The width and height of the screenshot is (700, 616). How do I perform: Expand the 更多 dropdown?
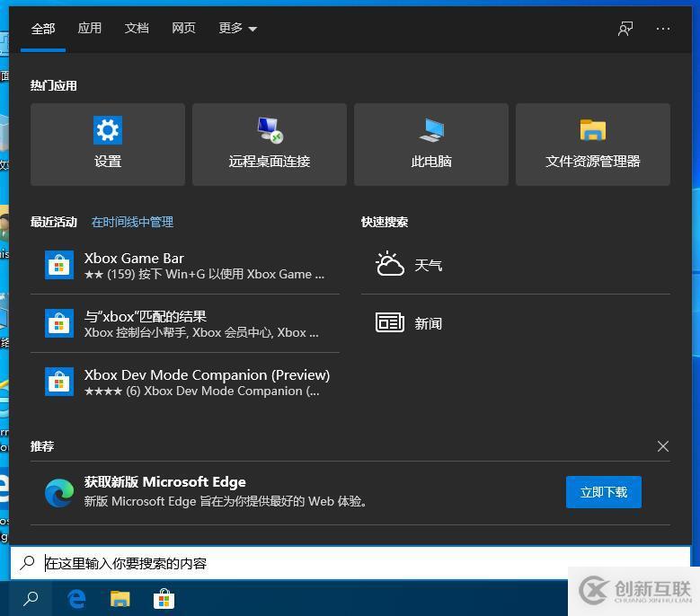pos(238,29)
